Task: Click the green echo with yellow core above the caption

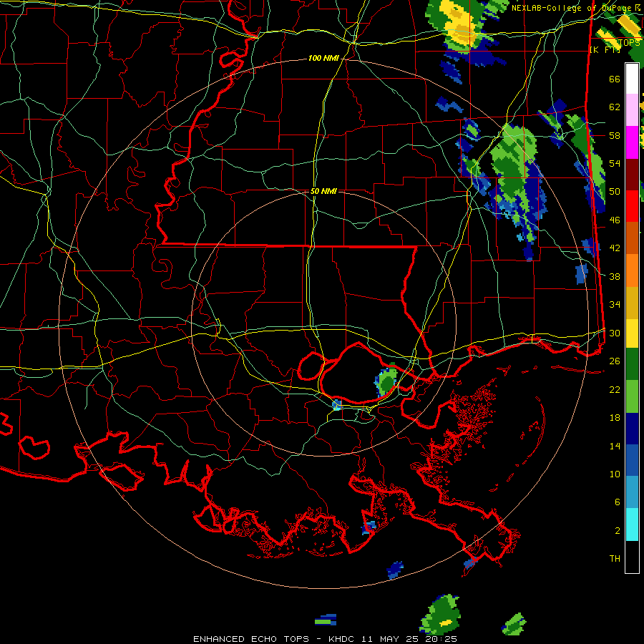Action: coord(441,615)
